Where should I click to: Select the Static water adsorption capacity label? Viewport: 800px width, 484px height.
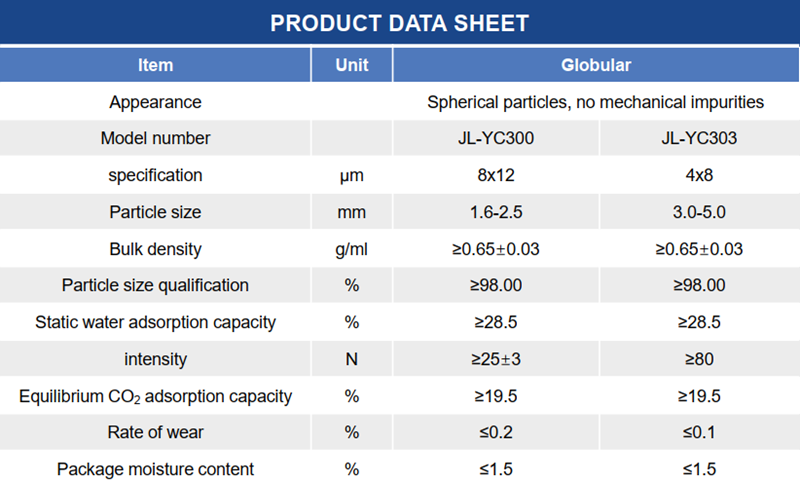[155, 322]
